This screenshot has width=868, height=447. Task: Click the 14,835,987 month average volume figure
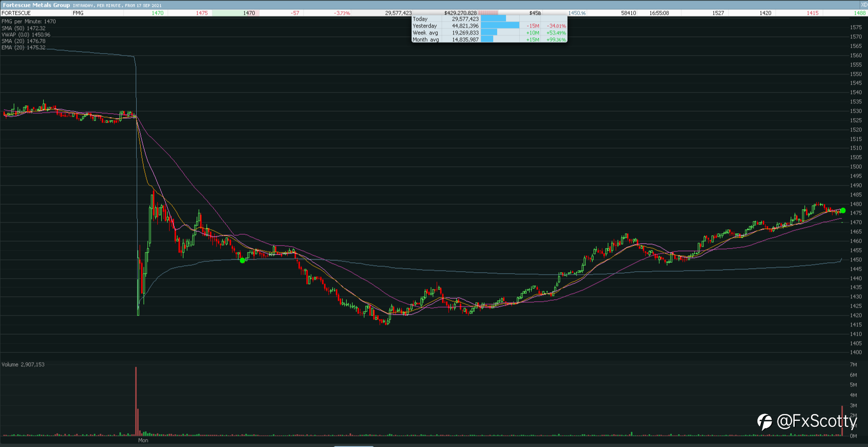click(465, 39)
